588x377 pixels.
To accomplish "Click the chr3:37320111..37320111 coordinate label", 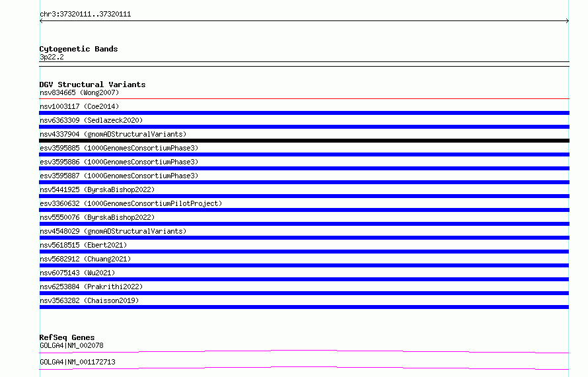I will coord(85,15).
